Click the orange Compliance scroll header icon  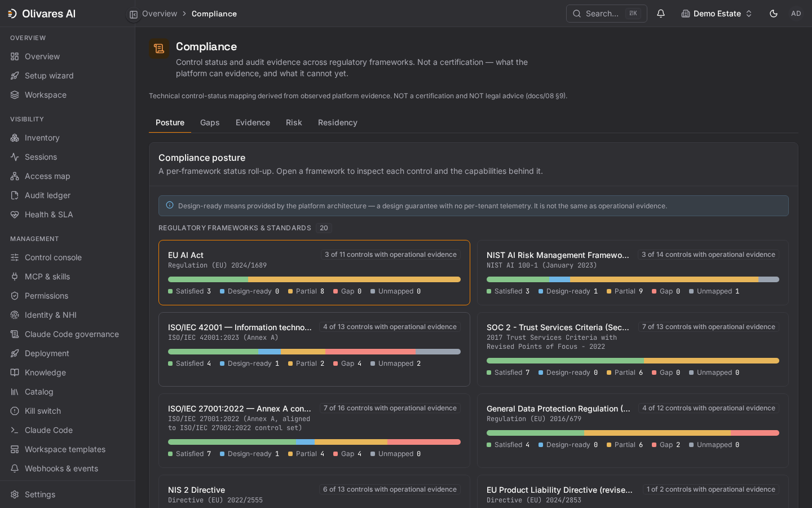point(159,49)
